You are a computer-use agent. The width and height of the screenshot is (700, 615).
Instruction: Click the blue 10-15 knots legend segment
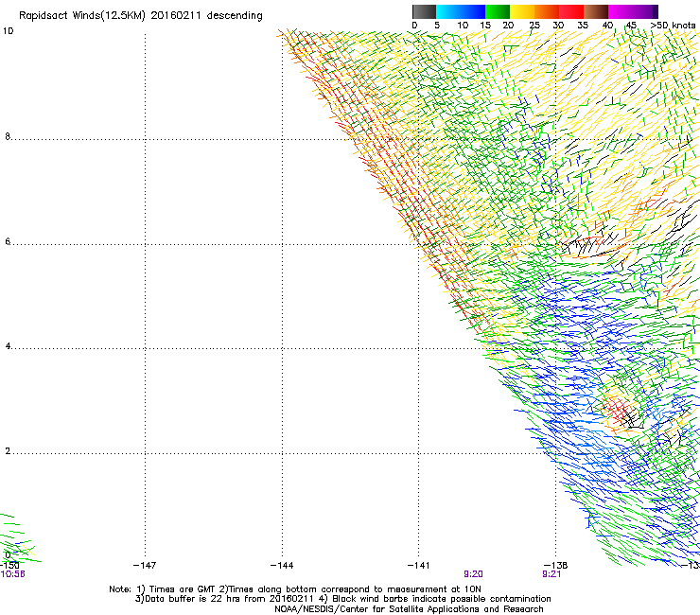473,11
